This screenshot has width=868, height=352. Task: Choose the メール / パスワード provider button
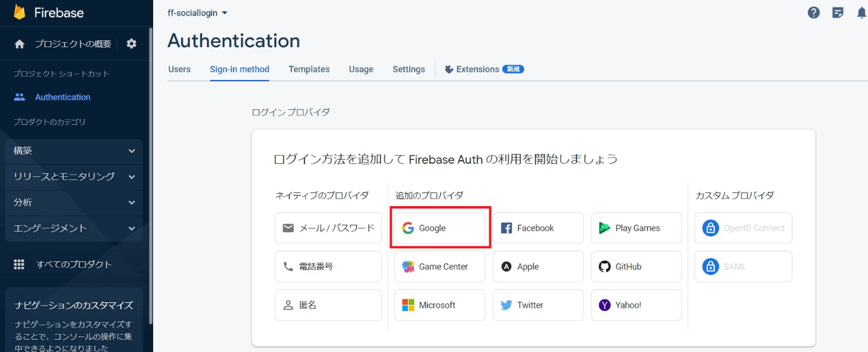point(328,228)
